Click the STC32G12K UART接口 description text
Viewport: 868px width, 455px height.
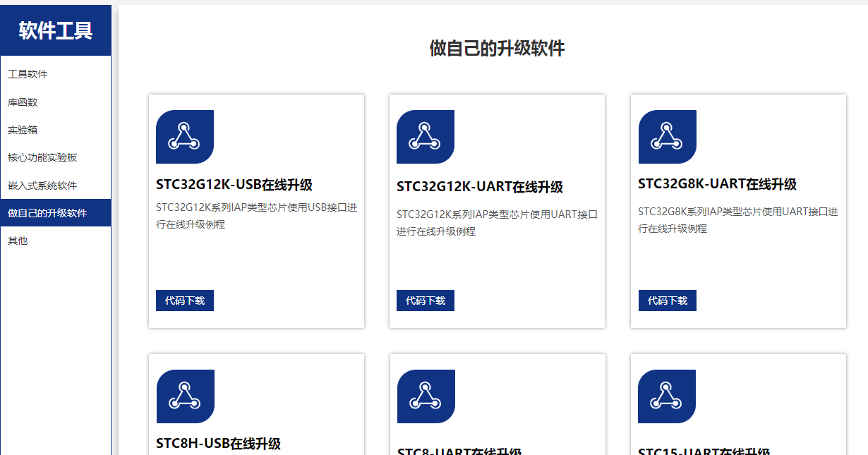tap(498, 223)
